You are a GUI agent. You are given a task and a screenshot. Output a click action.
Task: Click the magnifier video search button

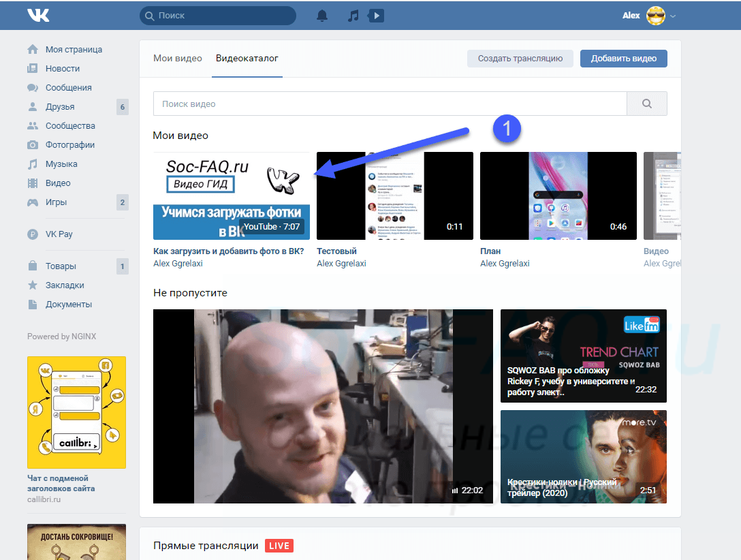pos(647,104)
